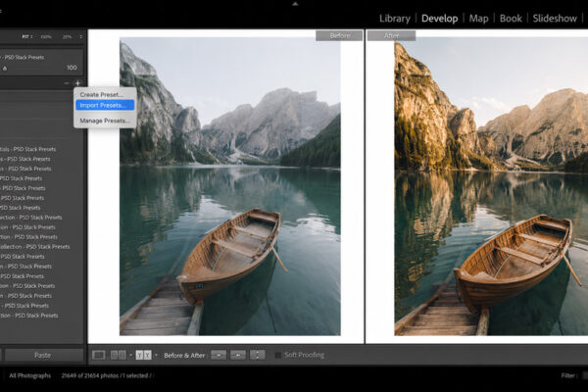Select the Reference view icon in toolbar
The height and width of the screenshot is (392, 588).
119,355
